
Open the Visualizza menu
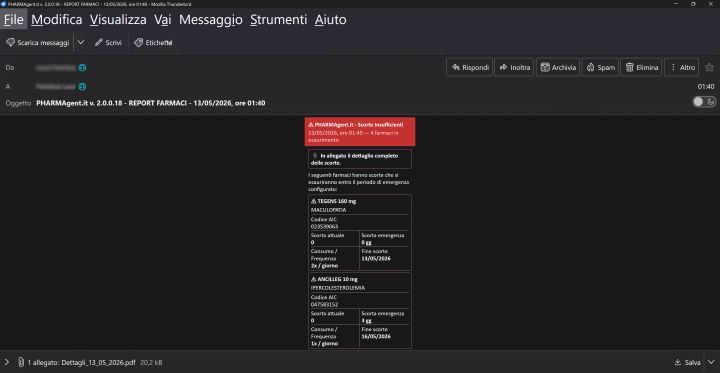coord(118,19)
